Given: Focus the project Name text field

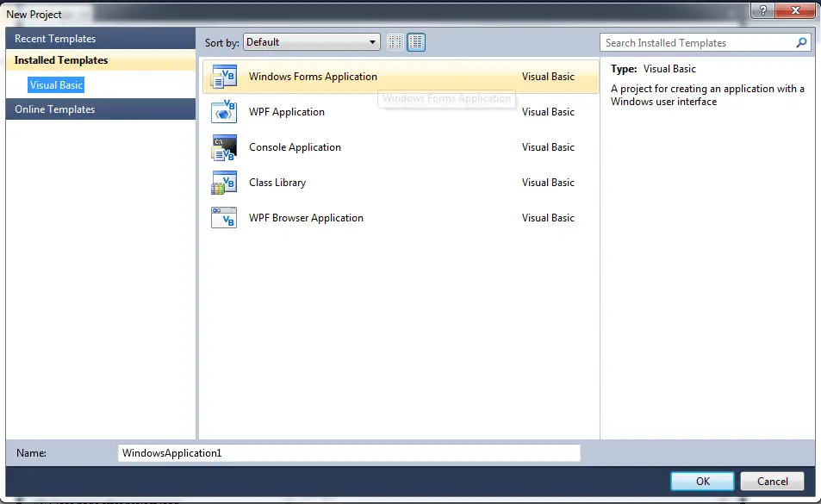Looking at the screenshot, I should tap(349, 452).
